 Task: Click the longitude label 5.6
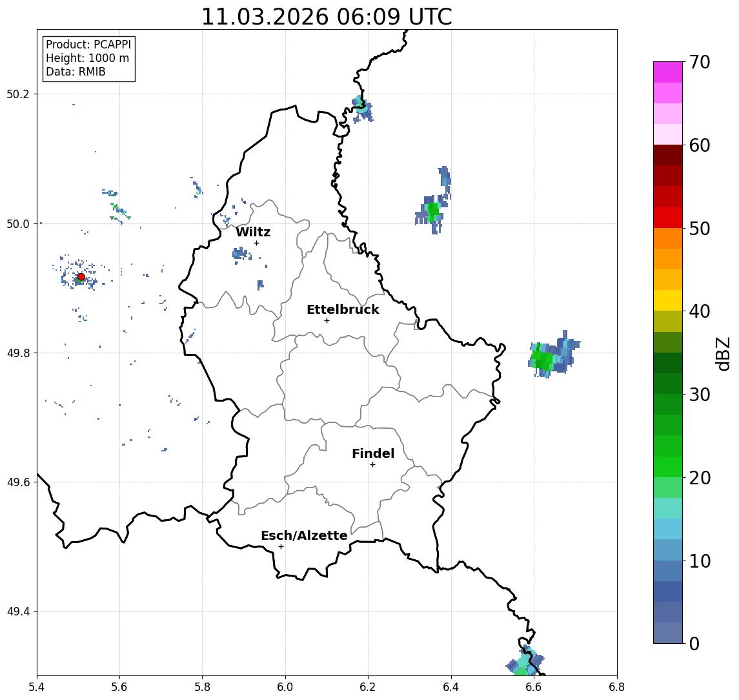pyautogui.click(x=119, y=687)
